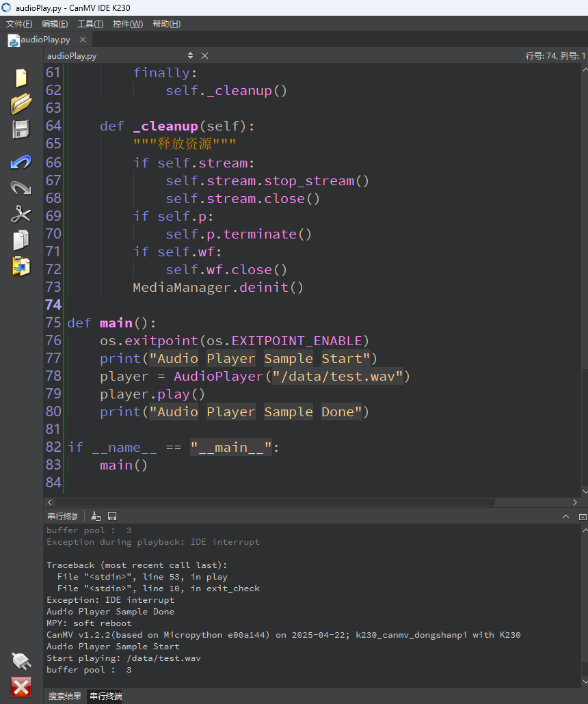Viewport: 588px width, 704px height.
Task: Open the 工具(T) menu
Action: click(90, 24)
